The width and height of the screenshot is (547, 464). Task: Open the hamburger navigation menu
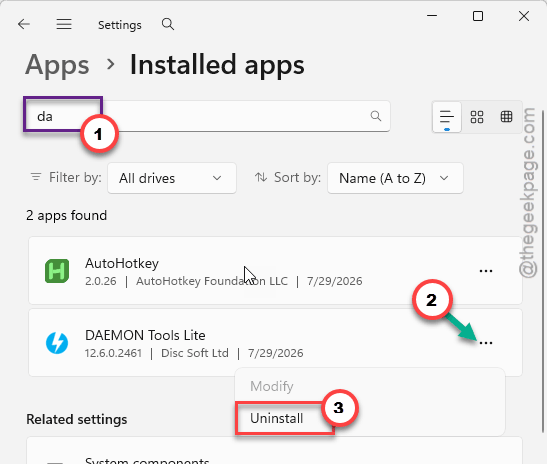pyautogui.click(x=64, y=24)
